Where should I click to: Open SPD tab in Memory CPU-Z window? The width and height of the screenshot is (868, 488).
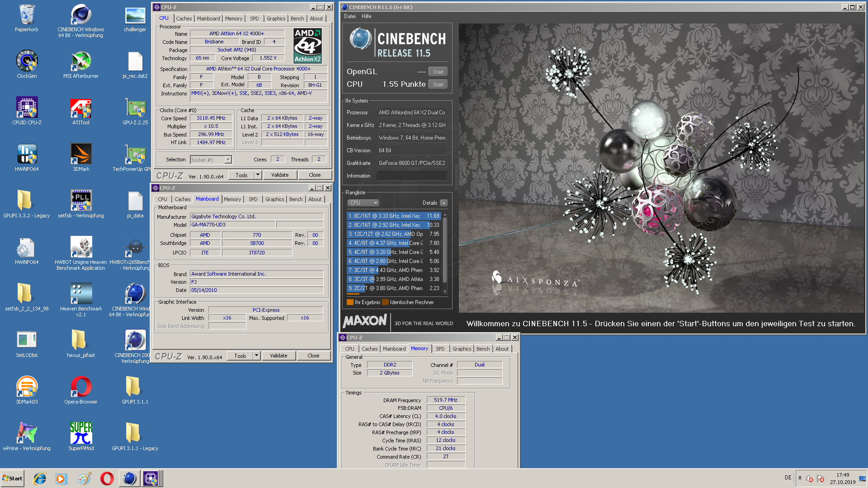[440, 349]
